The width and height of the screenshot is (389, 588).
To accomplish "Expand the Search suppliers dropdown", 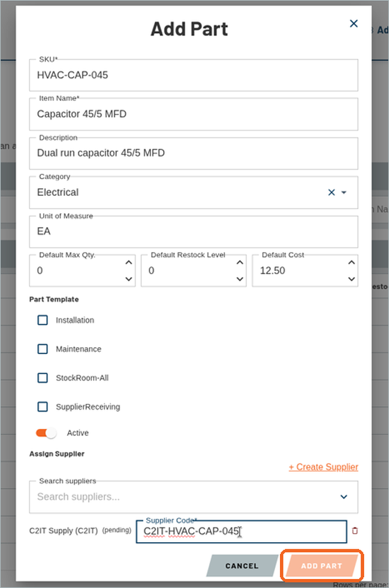I will [344, 497].
